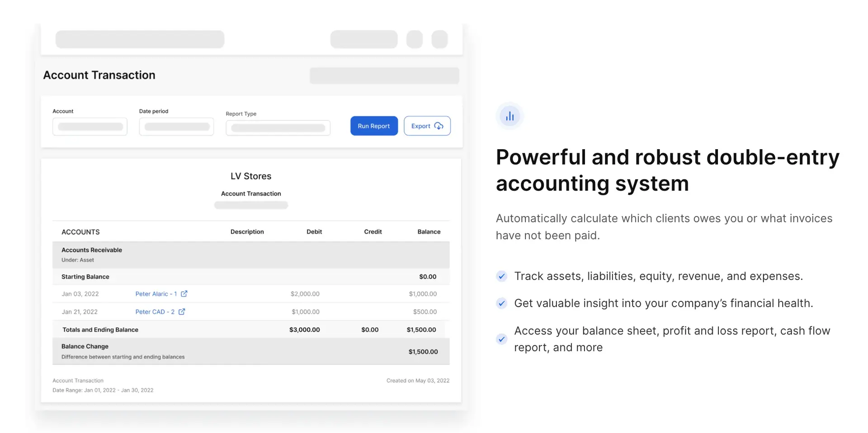Open the Report Type selector
Screen dimensions: 868x433
tap(278, 128)
